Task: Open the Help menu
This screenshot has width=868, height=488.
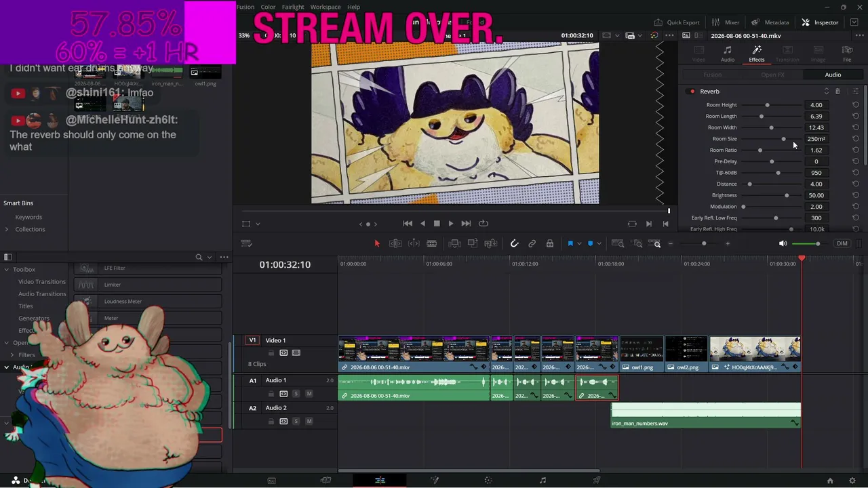Action: click(x=353, y=7)
